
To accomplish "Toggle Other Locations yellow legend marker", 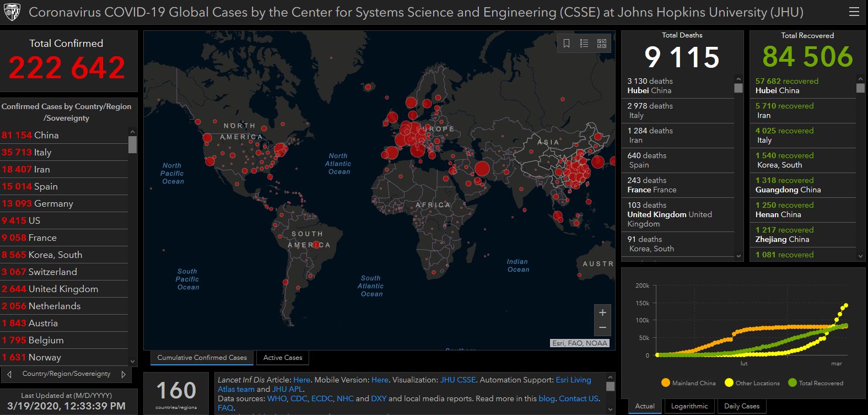I will [x=729, y=382].
